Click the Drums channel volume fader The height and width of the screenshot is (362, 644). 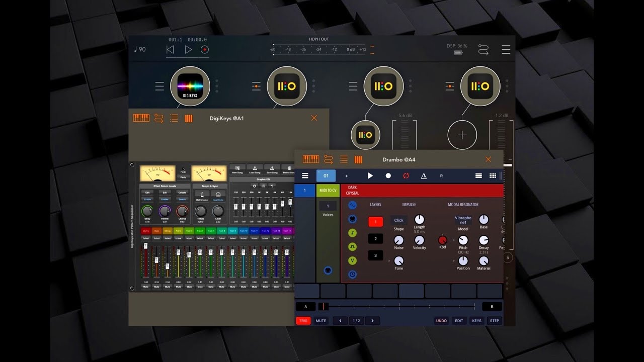pyautogui.click(x=146, y=246)
